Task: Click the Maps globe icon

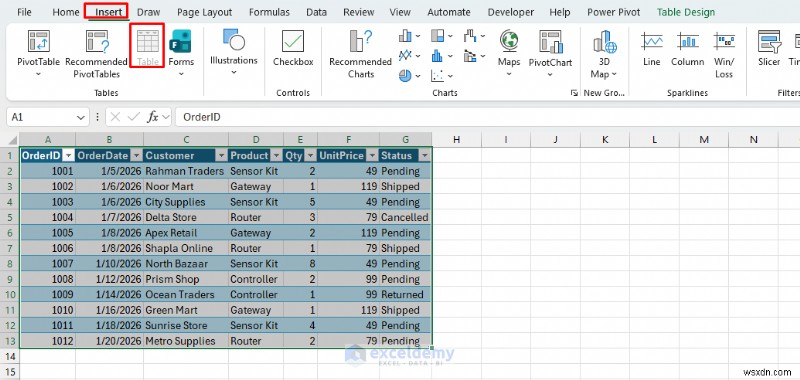Action: click(x=509, y=41)
